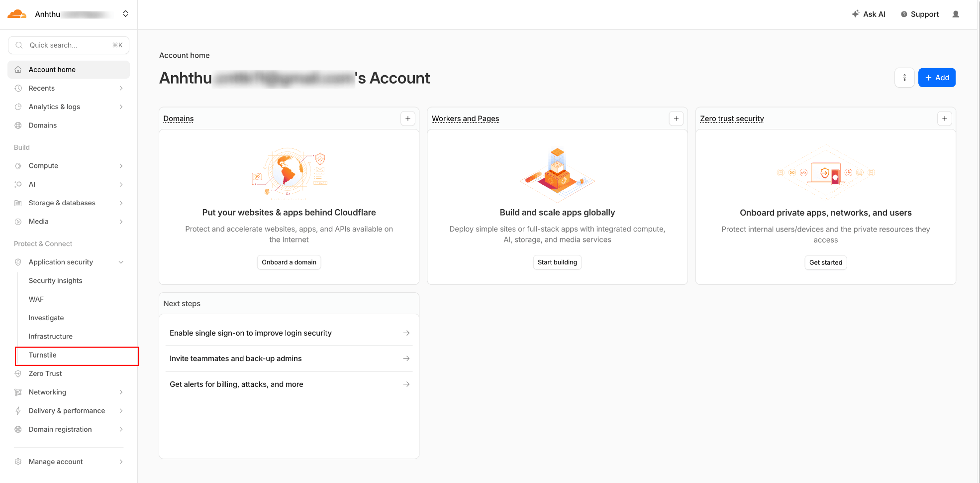The image size is (980, 483).
Task: Click Start building button
Action: 557,262
